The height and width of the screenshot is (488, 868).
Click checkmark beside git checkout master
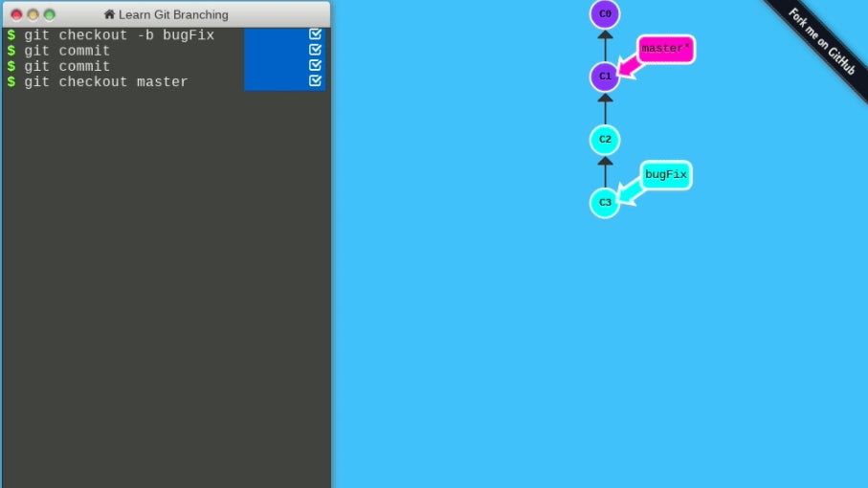[315, 80]
